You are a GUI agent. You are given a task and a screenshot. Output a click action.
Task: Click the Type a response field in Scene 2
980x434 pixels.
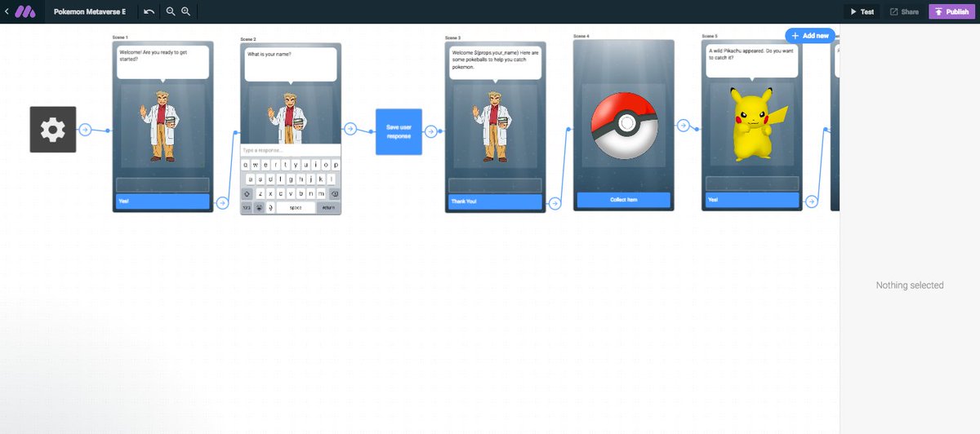tap(290, 150)
